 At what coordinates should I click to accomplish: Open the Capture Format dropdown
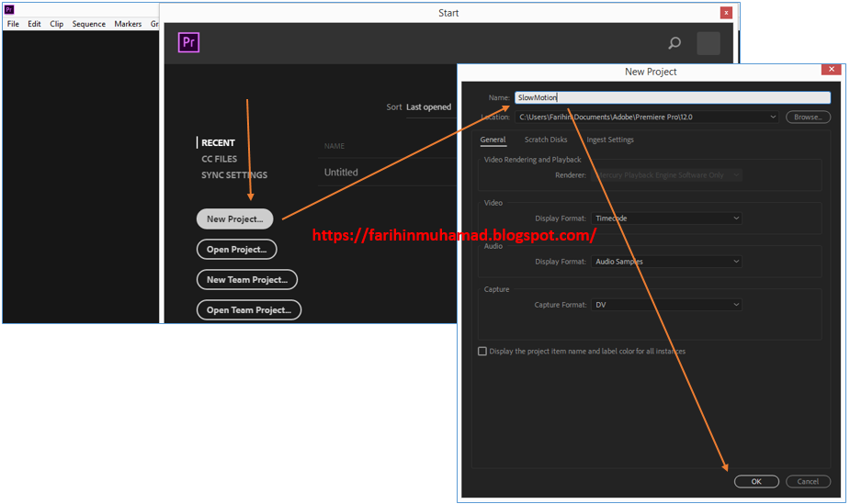click(666, 305)
